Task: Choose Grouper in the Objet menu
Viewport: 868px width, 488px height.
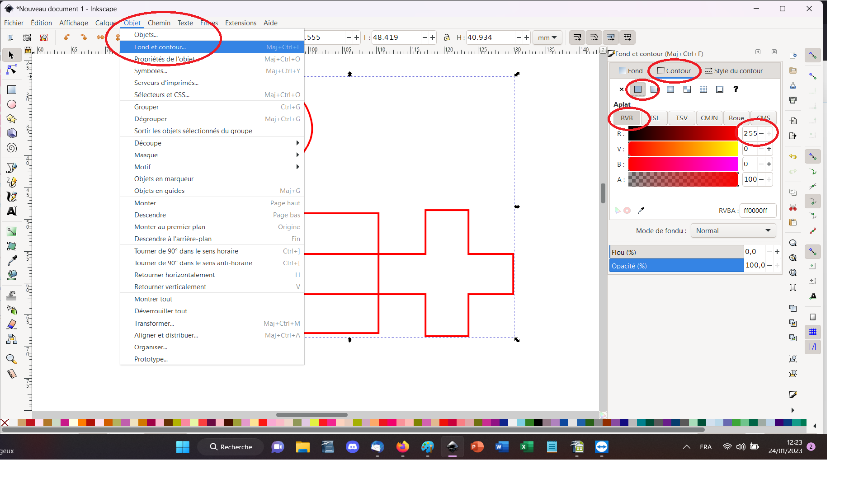Action: [x=212, y=107]
